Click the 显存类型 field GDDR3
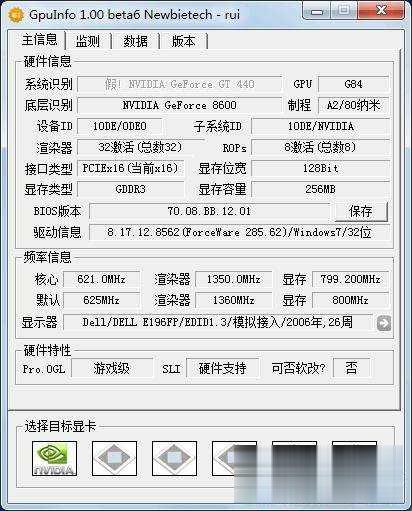Image resolution: width=412 pixels, height=511 pixels. coord(130,189)
